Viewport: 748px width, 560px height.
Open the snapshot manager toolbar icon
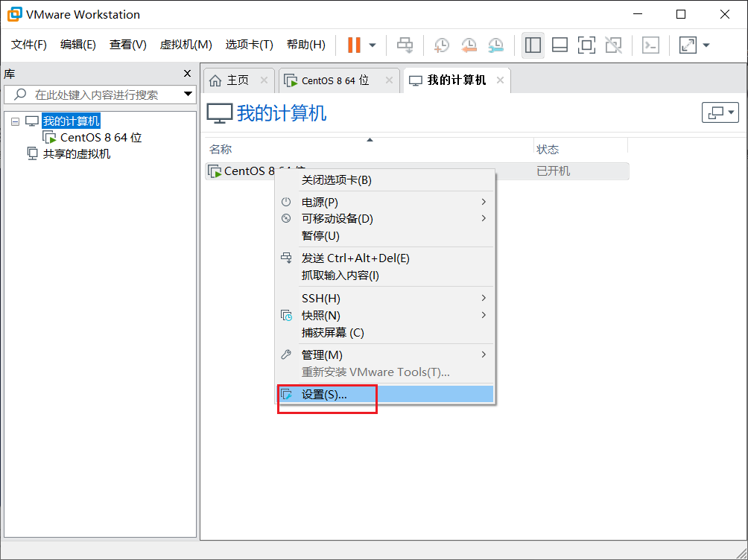point(496,45)
